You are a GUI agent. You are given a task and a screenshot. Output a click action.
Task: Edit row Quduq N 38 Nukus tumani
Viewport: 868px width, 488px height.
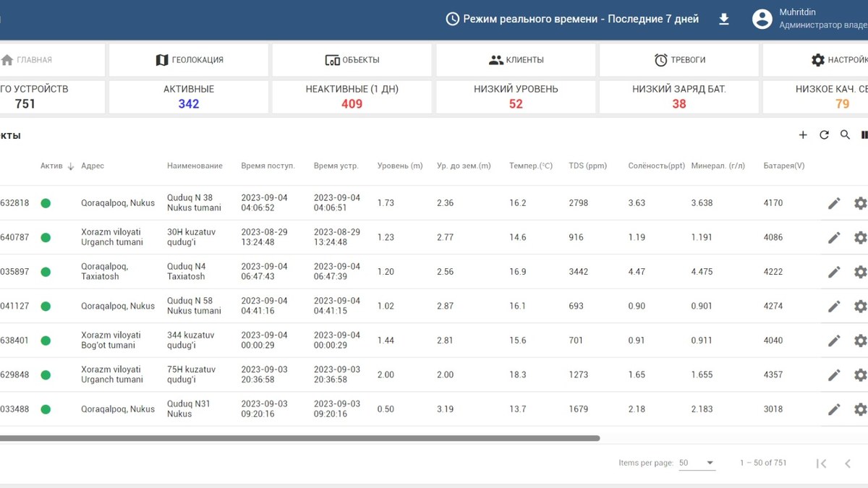(x=834, y=203)
